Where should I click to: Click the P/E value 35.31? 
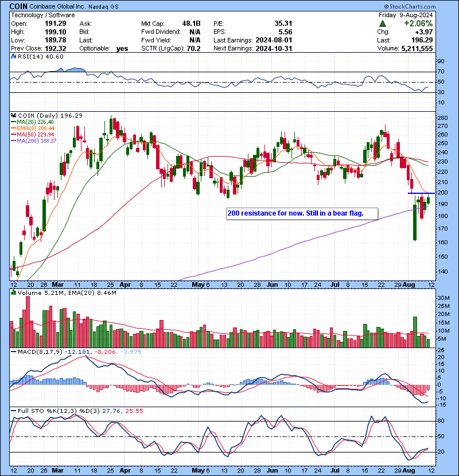pos(283,24)
